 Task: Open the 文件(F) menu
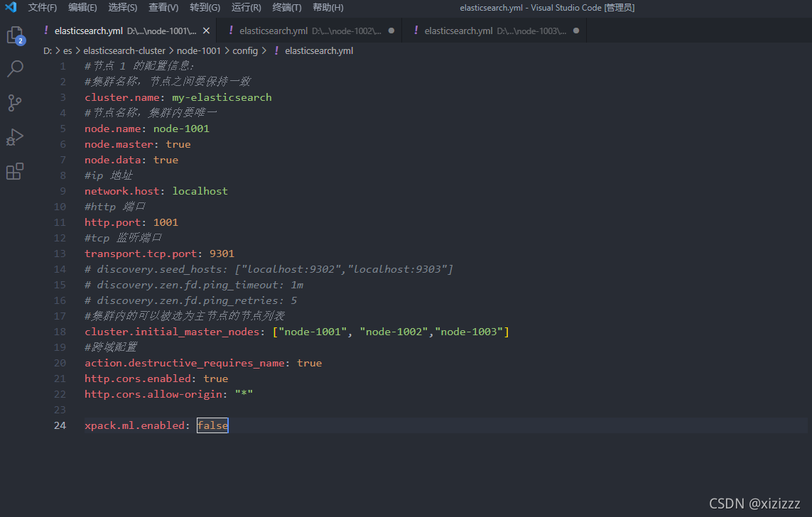pyautogui.click(x=43, y=7)
